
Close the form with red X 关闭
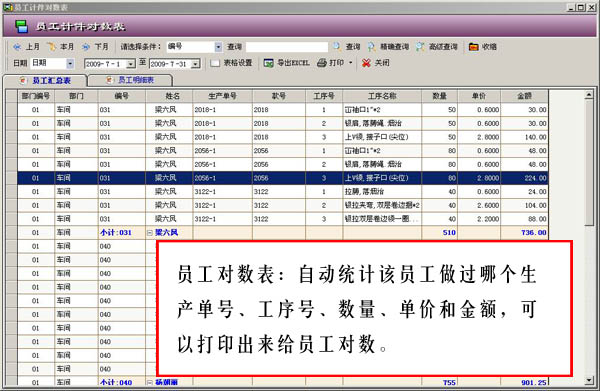(375, 63)
